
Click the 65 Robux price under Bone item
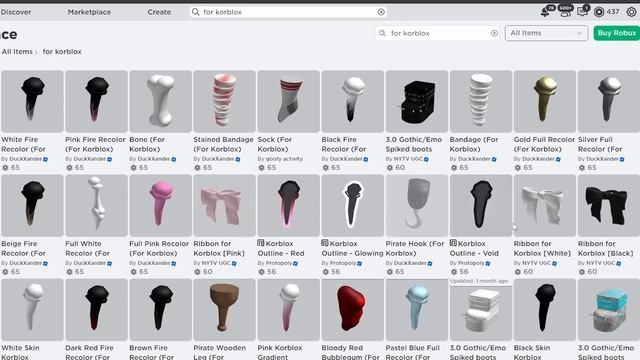(139, 168)
